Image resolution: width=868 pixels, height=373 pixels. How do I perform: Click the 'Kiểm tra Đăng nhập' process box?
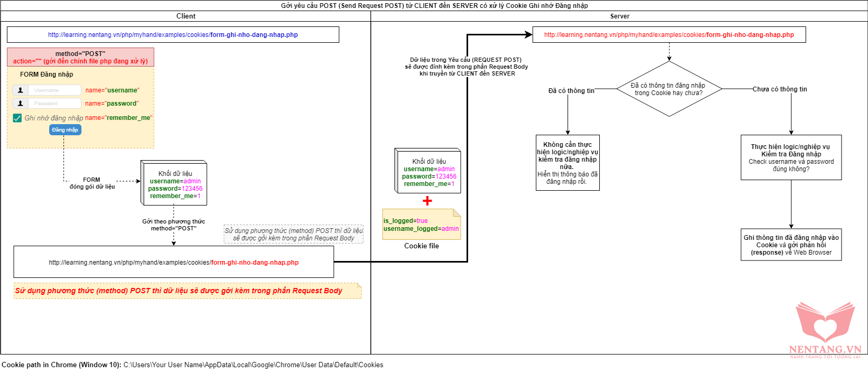(x=791, y=157)
